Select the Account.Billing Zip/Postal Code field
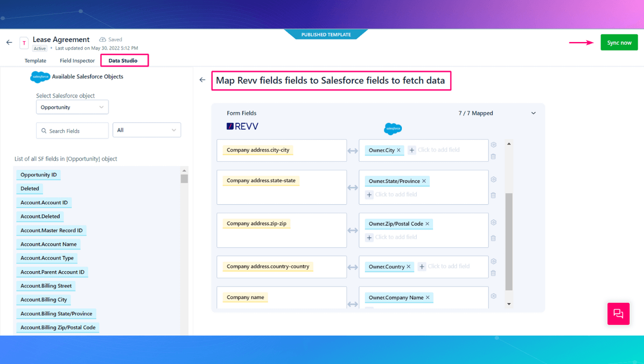The height and width of the screenshot is (364, 644). (58, 328)
